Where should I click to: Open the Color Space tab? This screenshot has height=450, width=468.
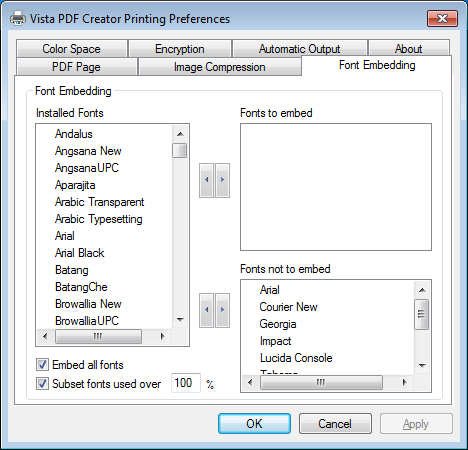pos(71,49)
